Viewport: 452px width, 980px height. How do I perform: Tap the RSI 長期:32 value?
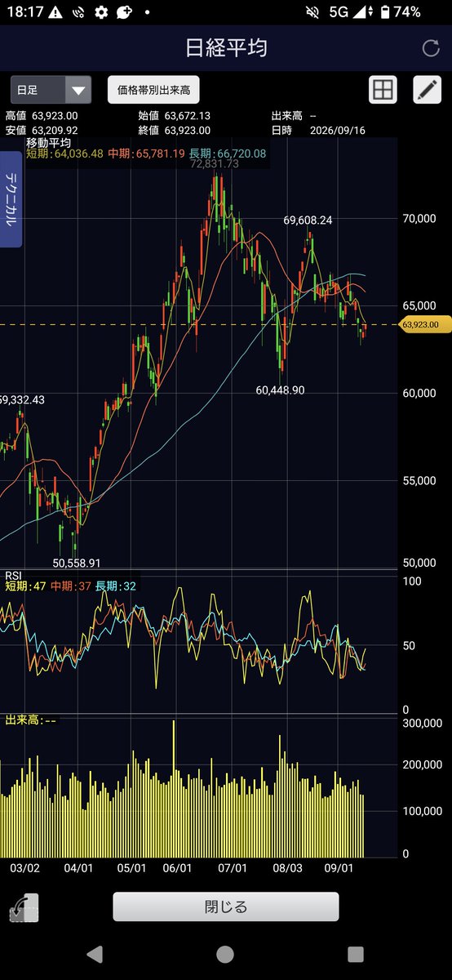click(117, 586)
